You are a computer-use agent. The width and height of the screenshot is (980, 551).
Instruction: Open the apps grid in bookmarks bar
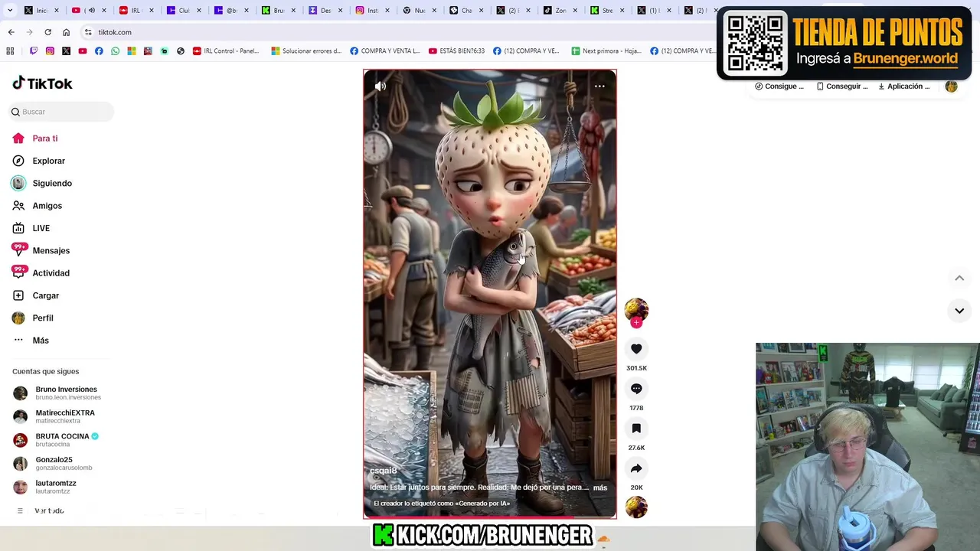click(10, 51)
